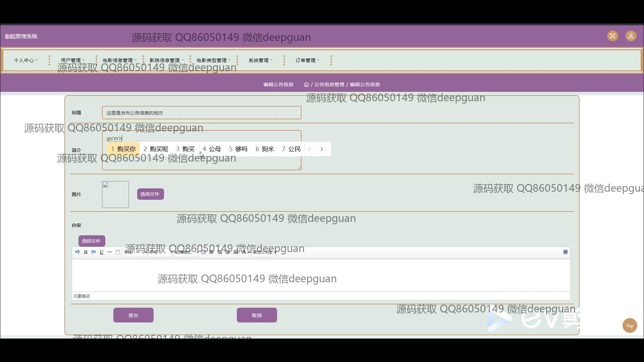Go to next IME candidate page
The image size is (644, 362).
322,149
